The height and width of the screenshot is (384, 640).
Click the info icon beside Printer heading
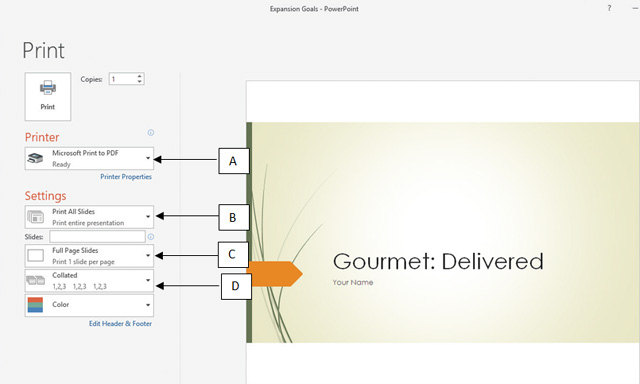[x=151, y=133]
